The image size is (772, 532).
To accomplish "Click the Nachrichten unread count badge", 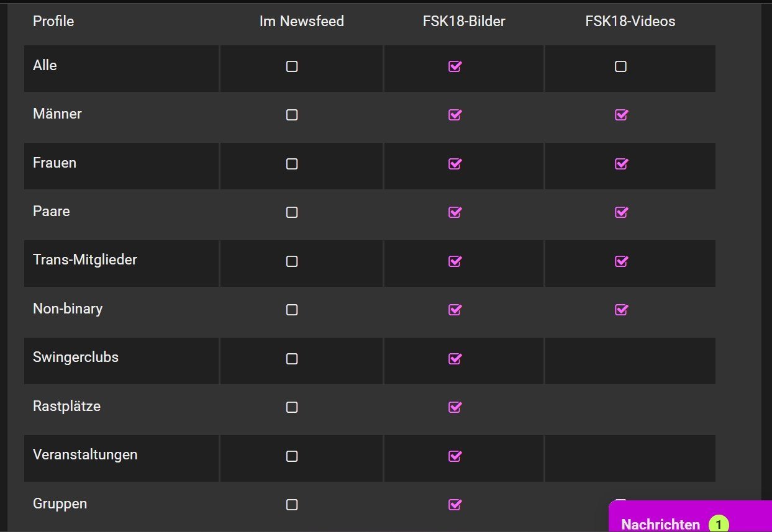I will (x=719, y=525).
